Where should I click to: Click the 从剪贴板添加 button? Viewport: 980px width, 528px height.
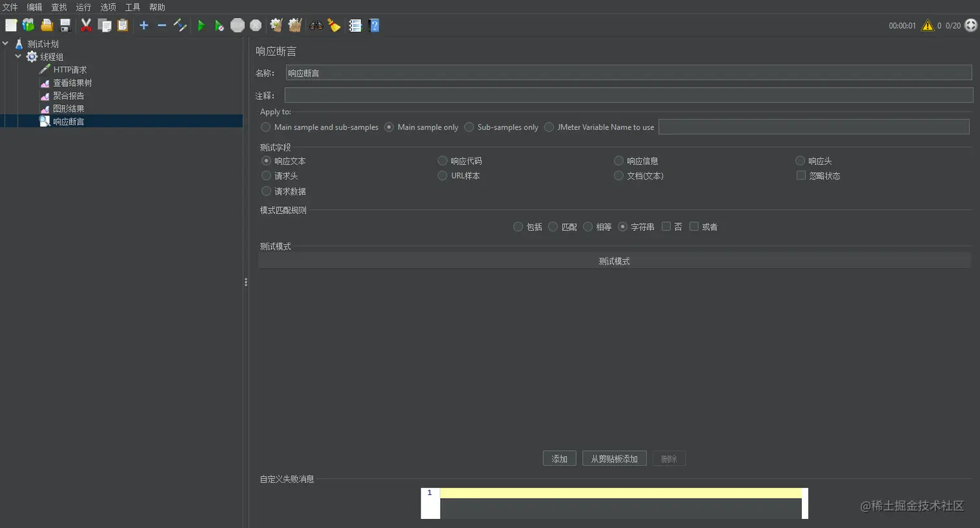[614, 459]
